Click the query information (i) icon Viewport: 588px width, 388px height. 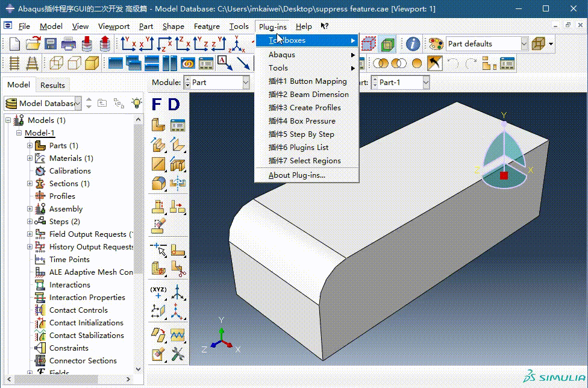click(411, 44)
